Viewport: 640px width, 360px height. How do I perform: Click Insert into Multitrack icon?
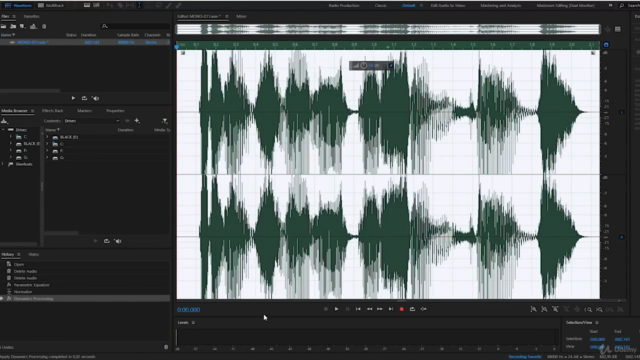(33, 27)
